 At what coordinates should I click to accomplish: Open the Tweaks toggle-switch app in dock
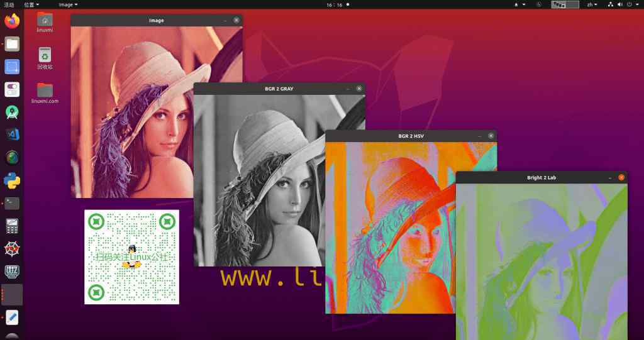coord(12,89)
